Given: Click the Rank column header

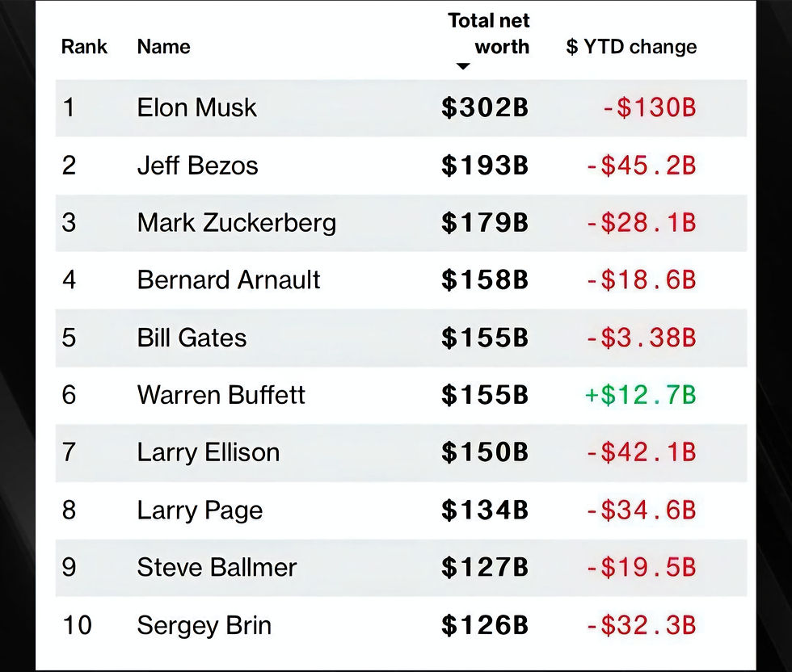Looking at the screenshot, I should 84,47.
